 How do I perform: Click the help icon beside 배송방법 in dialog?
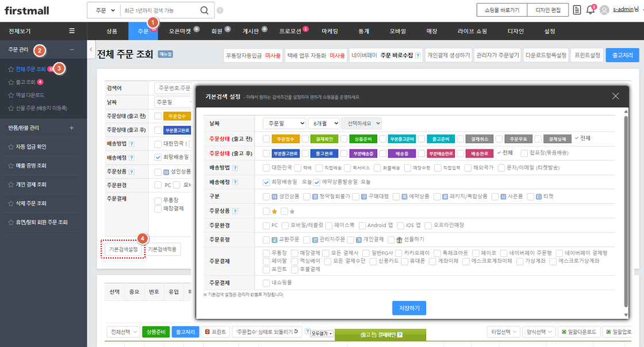236,168
